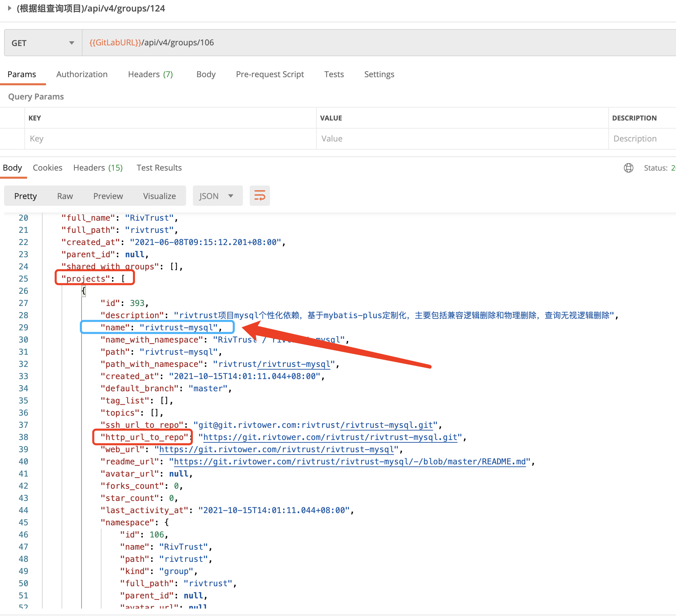Open the Preview response view
This screenshot has height=616, width=676.
(x=108, y=196)
